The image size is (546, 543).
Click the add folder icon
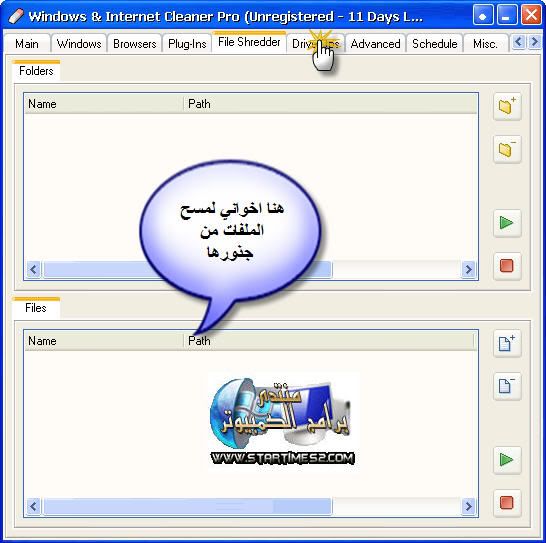[x=507, y=107]
